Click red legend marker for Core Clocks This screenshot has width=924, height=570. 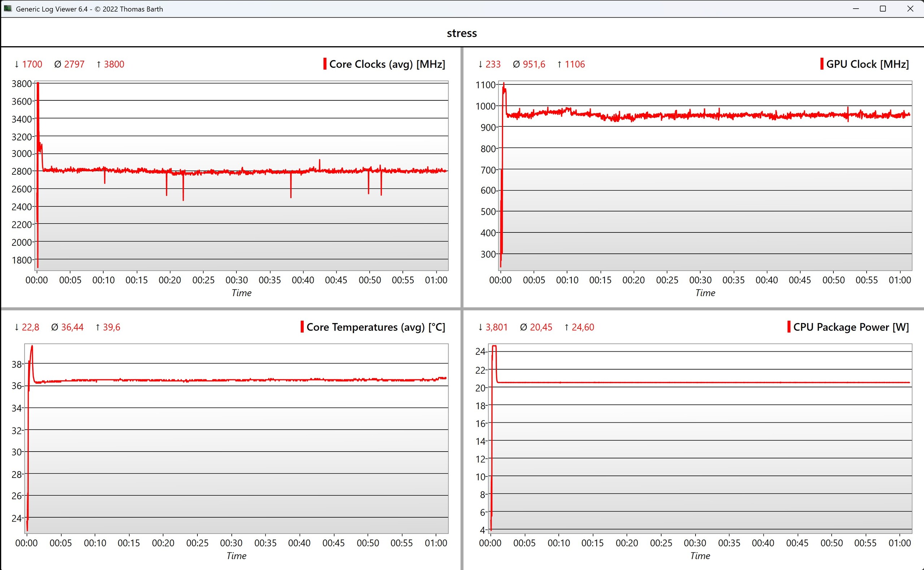click(x=325, y=64)
